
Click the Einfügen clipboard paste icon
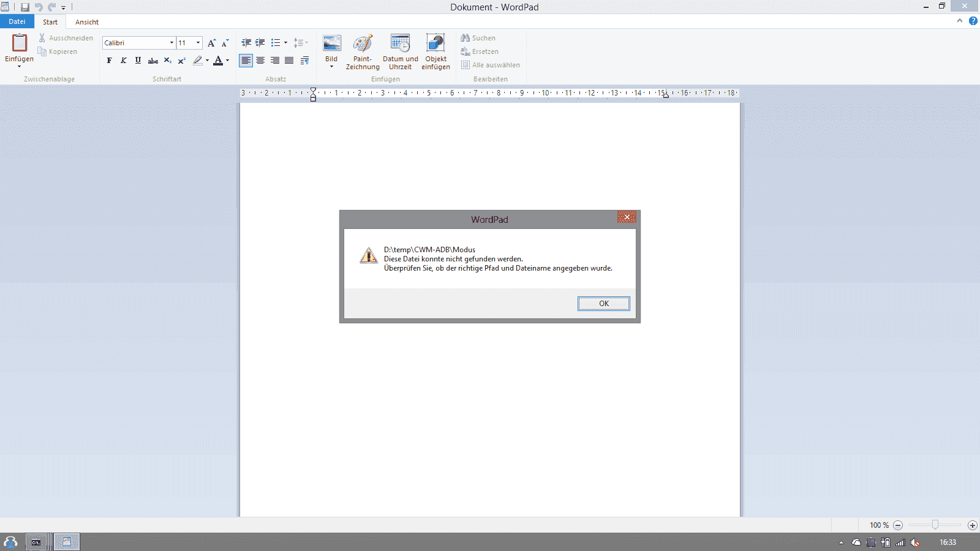[x=20, y=43]
